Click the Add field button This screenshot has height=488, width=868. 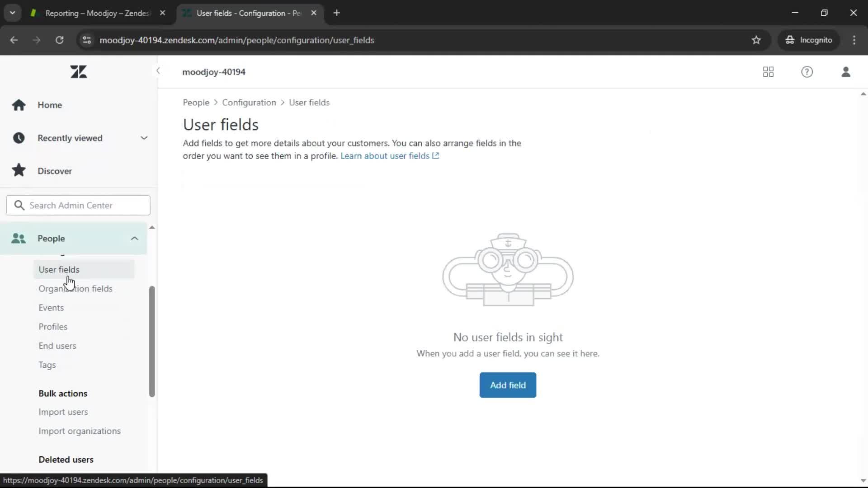[508, 385]
